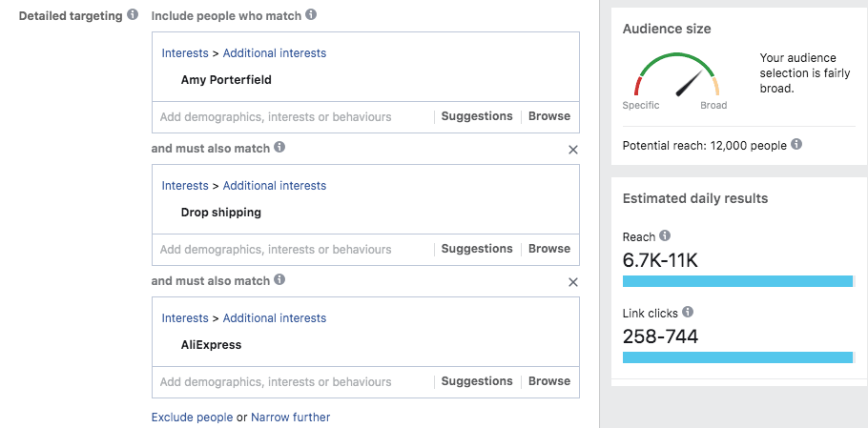The width and height of the screenshot is (868, 428).
Task: Click info icon next to Reach estimate
Action: point(665,236)
